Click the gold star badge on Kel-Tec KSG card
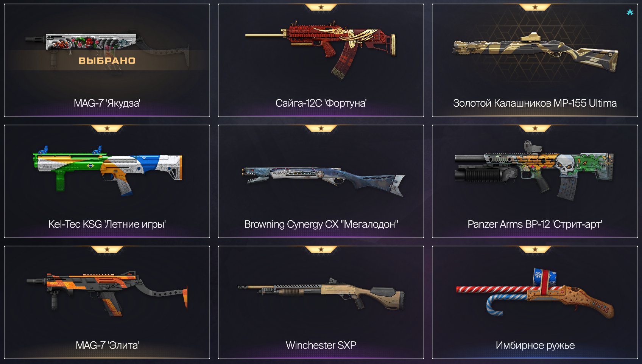This screenshot has height=364, width=642. tap(107, 128)
